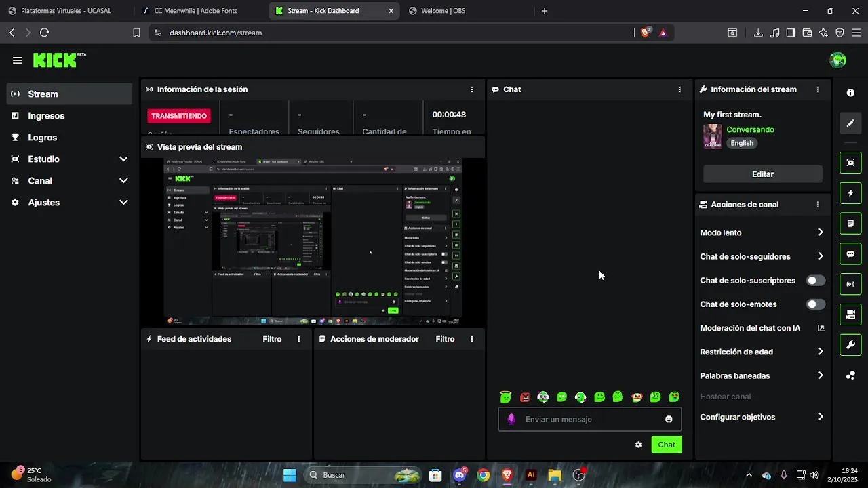Screen dimensions: 868x488
Task: Open Brave Shields icon in address bar
Action: tap(645, 32)
